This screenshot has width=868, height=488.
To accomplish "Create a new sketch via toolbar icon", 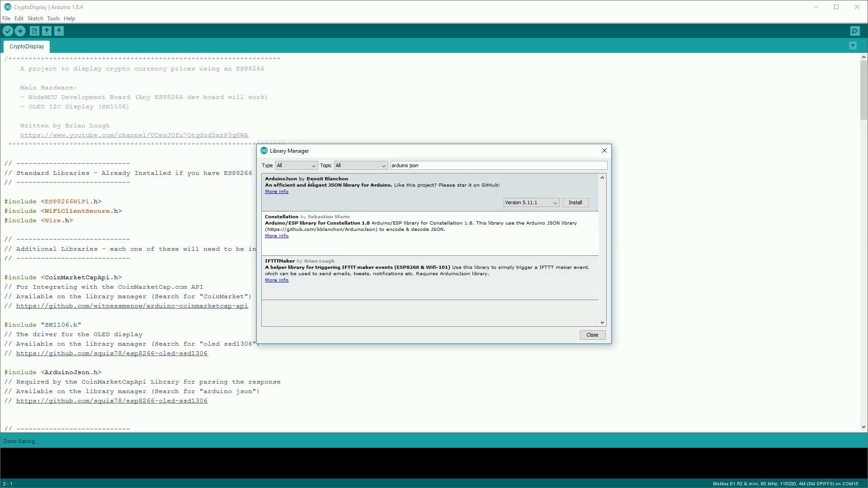I will 34,31.
